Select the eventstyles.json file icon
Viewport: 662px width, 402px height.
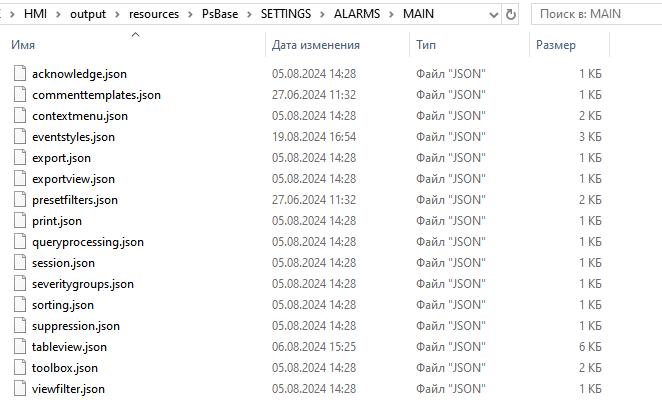[20, 137]
